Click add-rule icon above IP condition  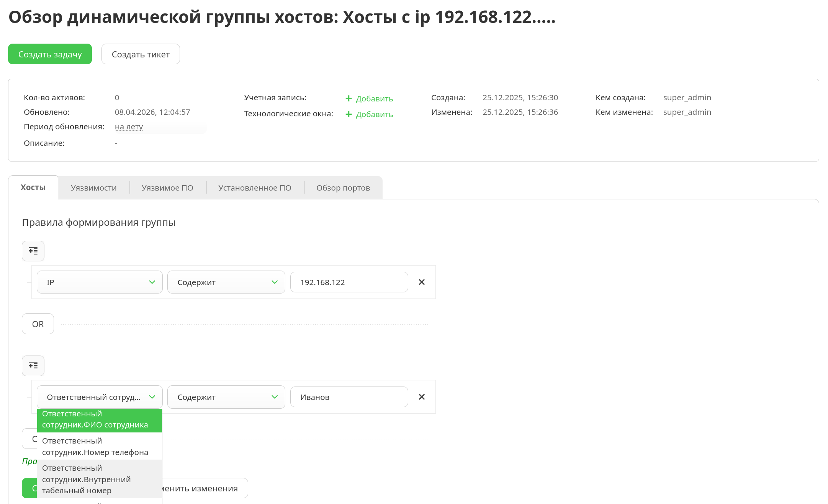(33, 251)
